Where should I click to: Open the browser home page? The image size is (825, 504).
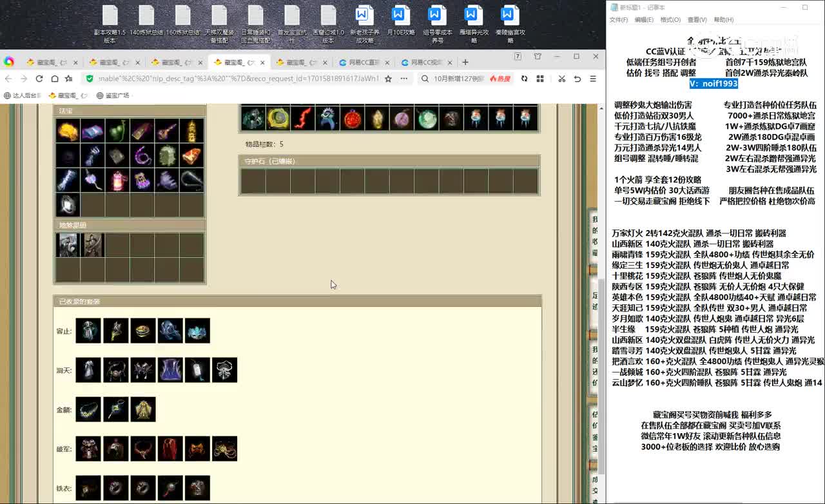(x=55, y=79)
